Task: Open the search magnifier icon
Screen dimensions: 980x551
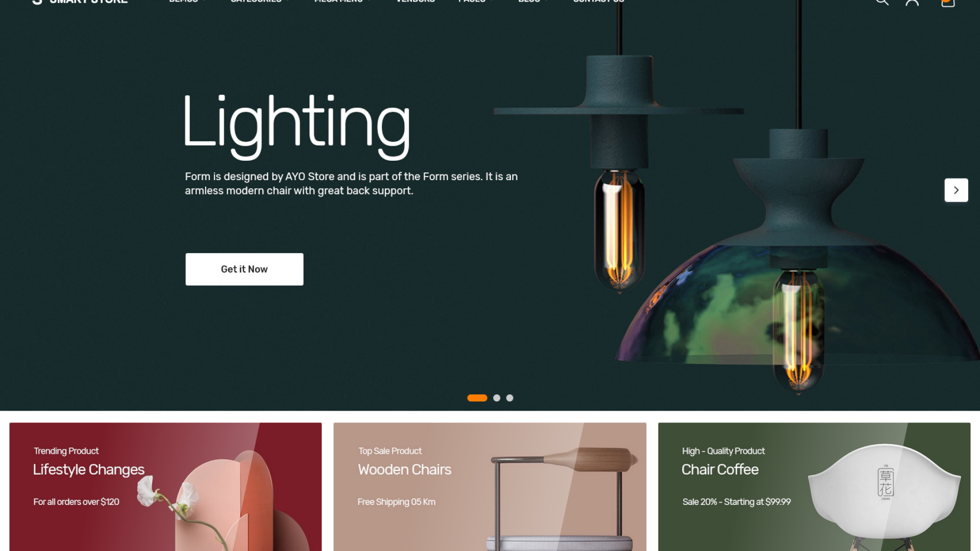Action: pos(882,2)
